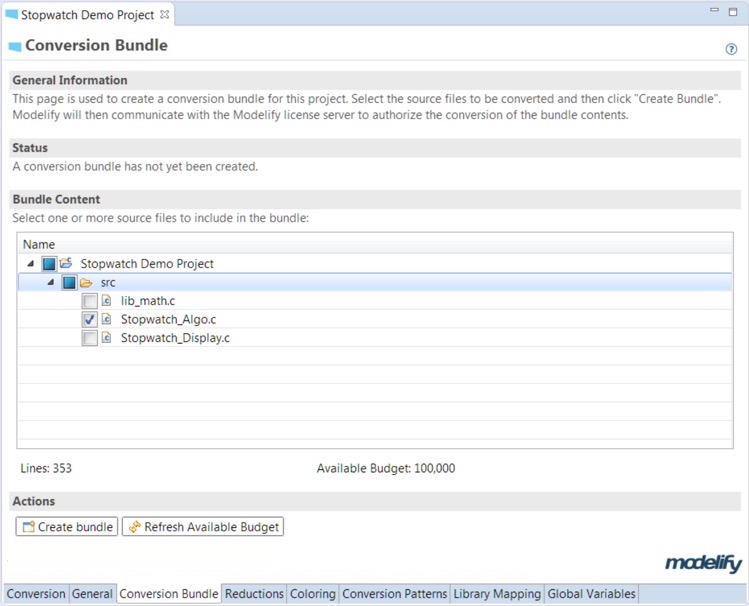
Task: Switch to the General tab
Action: click(93, 594)
